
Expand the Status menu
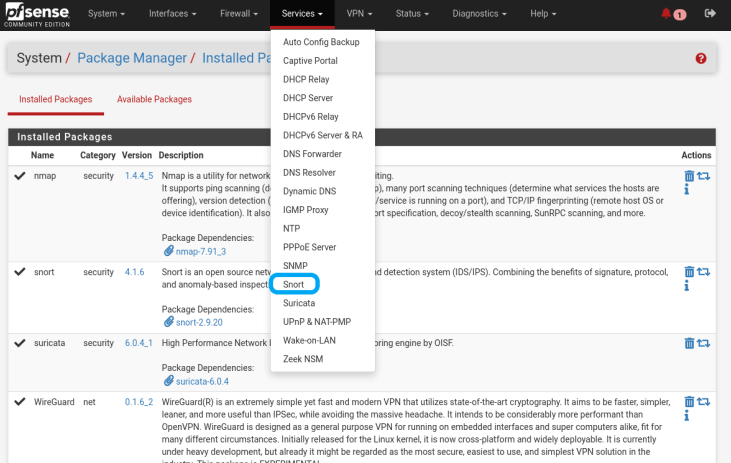(x=412, y=14)
